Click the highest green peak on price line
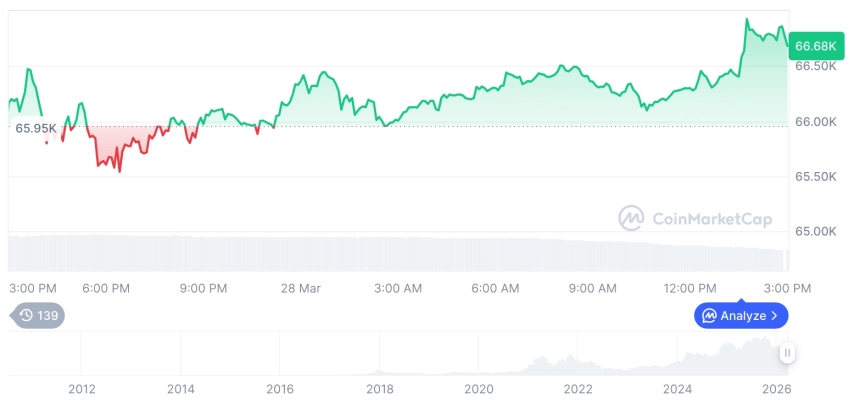Image resolution: width=860 pixels, height=401 pixels. click(x=746, y=19)
